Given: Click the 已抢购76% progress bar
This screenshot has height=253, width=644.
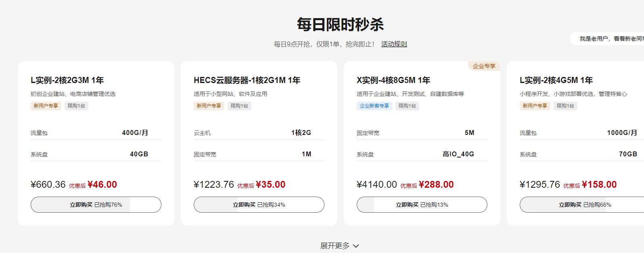Looking at the screenshot, I should pos(96,205).
